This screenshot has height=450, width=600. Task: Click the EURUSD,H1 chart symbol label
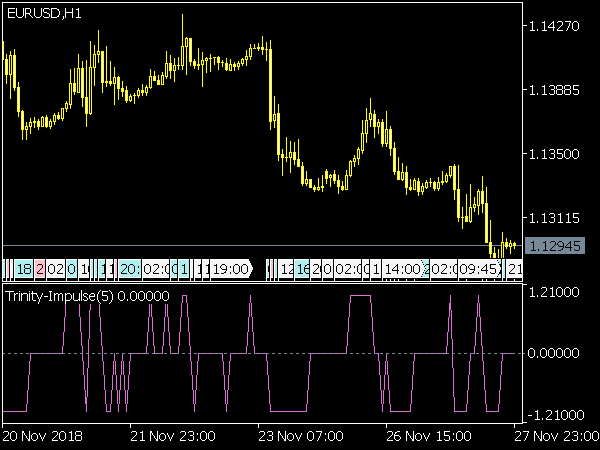tap(44, 14)
